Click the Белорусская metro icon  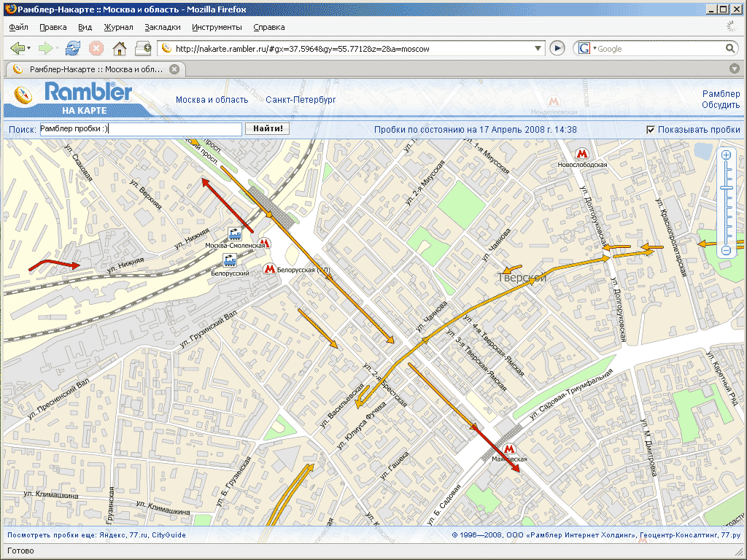[x=270, y=269]
